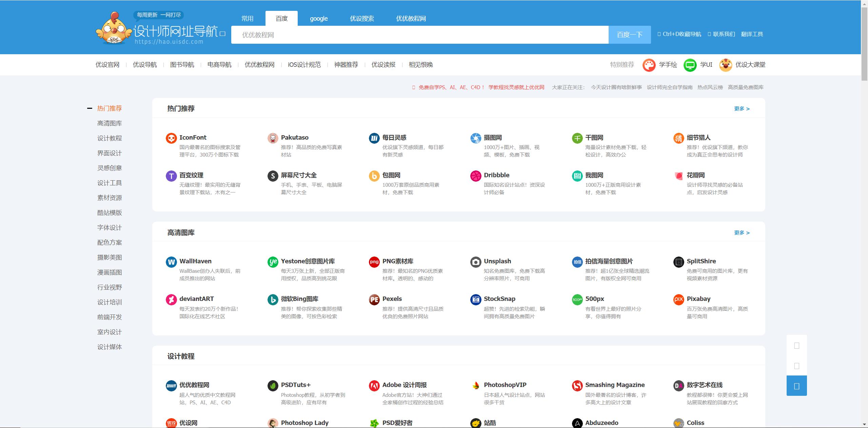Viewport: 868px width, 428px height.
Task: Click the chick mascot logo
Action: (x=114, y=30)
